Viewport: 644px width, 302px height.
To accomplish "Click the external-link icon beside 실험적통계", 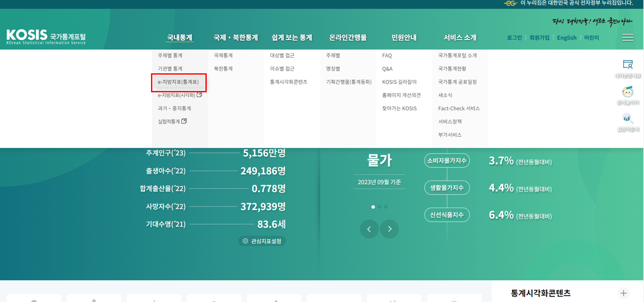I will click(x=184, y=121).
